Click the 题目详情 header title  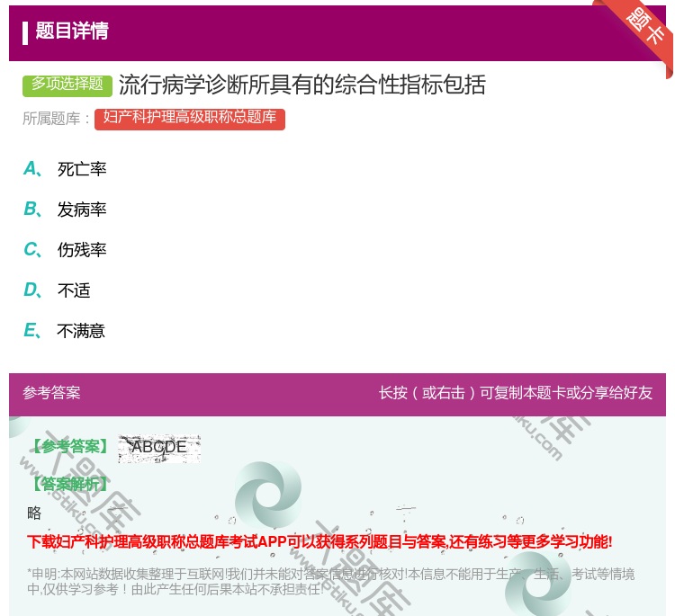[72, 31]
